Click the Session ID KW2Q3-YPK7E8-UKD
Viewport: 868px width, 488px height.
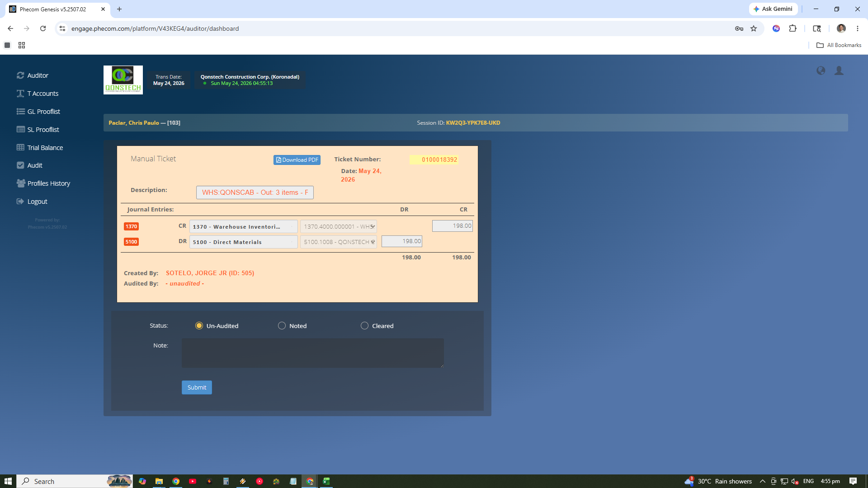pyautogui.click(x=473, y=123)
